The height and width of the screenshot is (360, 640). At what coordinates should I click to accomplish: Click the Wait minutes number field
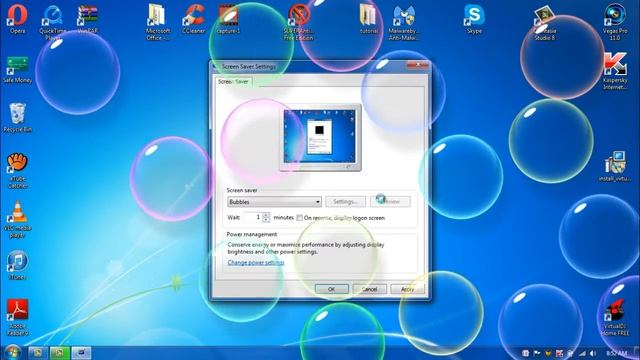tap(253, 217)
